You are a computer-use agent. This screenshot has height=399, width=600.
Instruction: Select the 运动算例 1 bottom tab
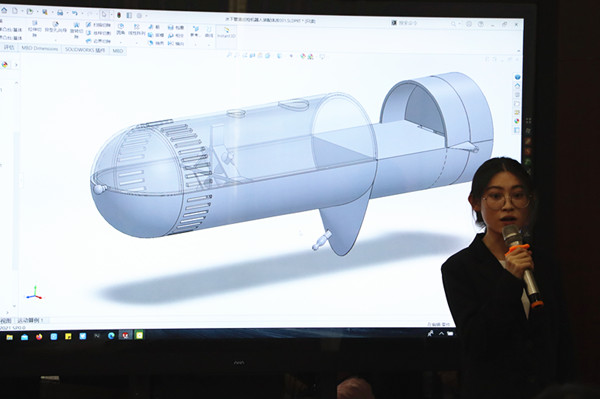pyautogui.click(x=31, y=321)
